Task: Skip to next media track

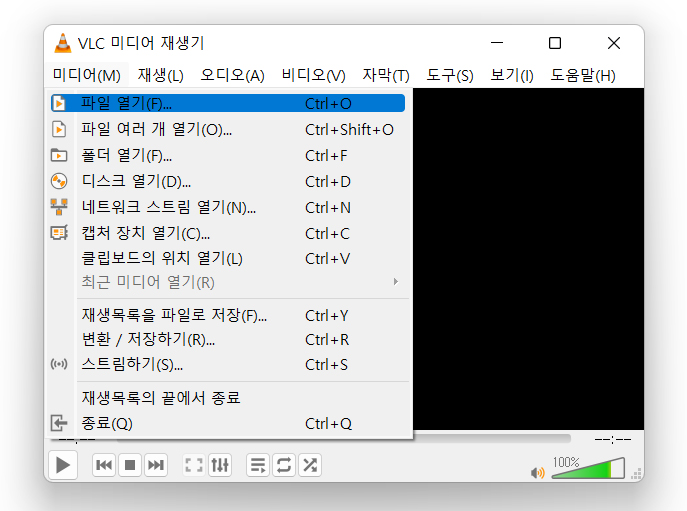Action: coord(156,465)
